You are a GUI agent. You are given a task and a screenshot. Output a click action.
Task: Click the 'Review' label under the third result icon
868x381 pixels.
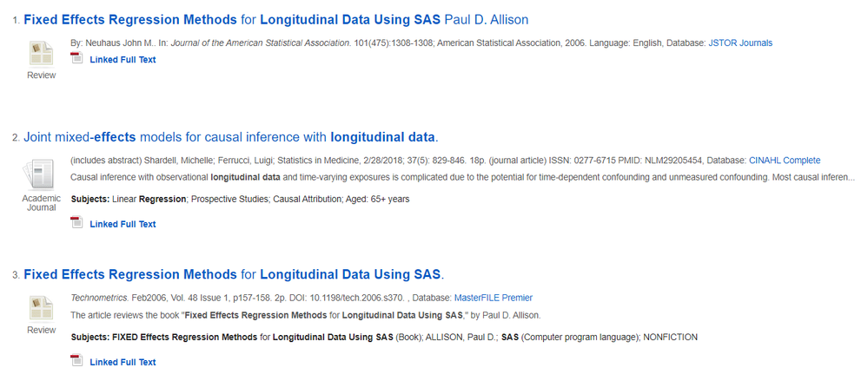pos(41,330)
